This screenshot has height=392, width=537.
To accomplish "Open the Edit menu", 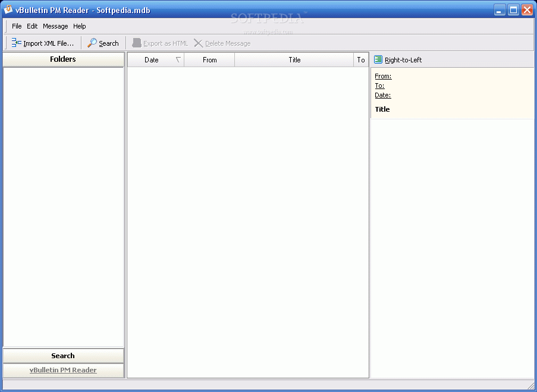I will (x=32, y=26).
